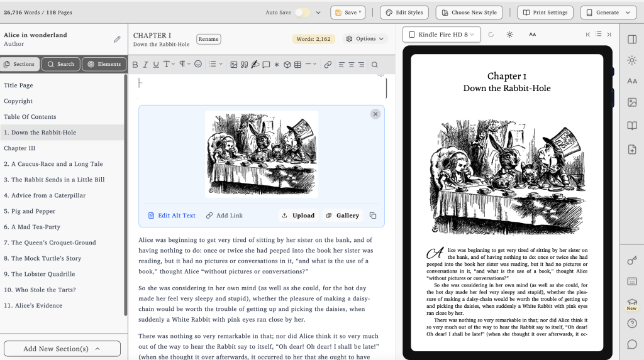Viewport: 644px width, 360px height.
Task: Select the Mad Tea-Party image thumbnail in the editor
Action: click(261, 154)
